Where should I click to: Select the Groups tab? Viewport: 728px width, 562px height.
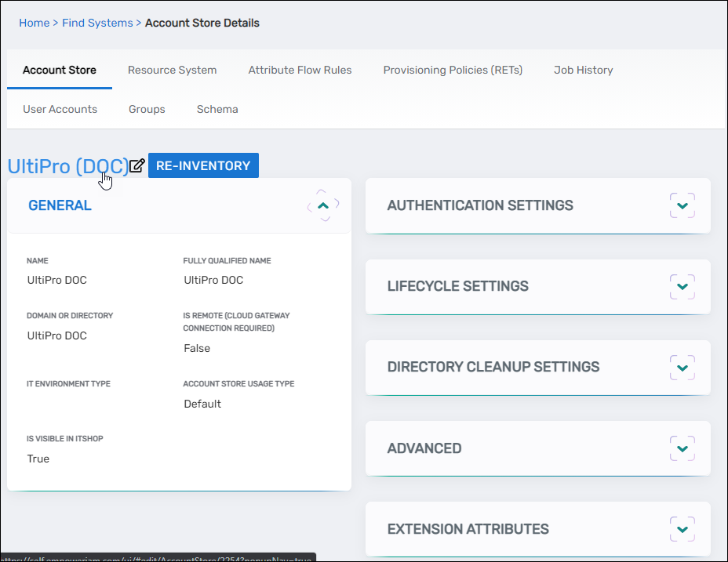click(x=147, y=109)
